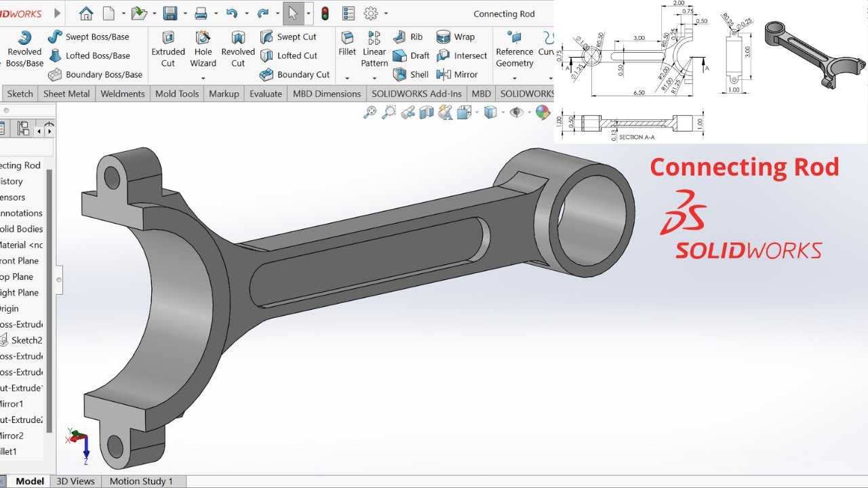Expand the New document dropdown arrow
This screenshot has width=868, height=488.
tap(123, 14)
